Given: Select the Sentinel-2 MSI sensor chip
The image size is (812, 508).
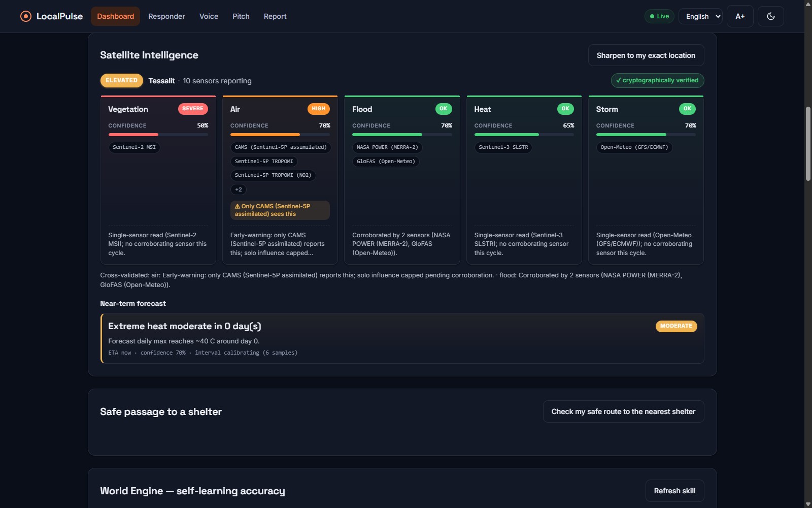Looking at the screenshot, I should point(134,147).
